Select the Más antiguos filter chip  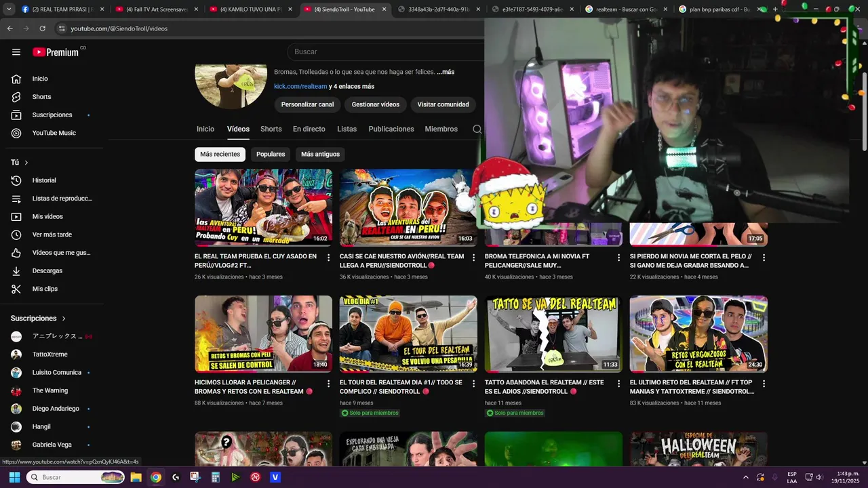(x=321, y=155)
